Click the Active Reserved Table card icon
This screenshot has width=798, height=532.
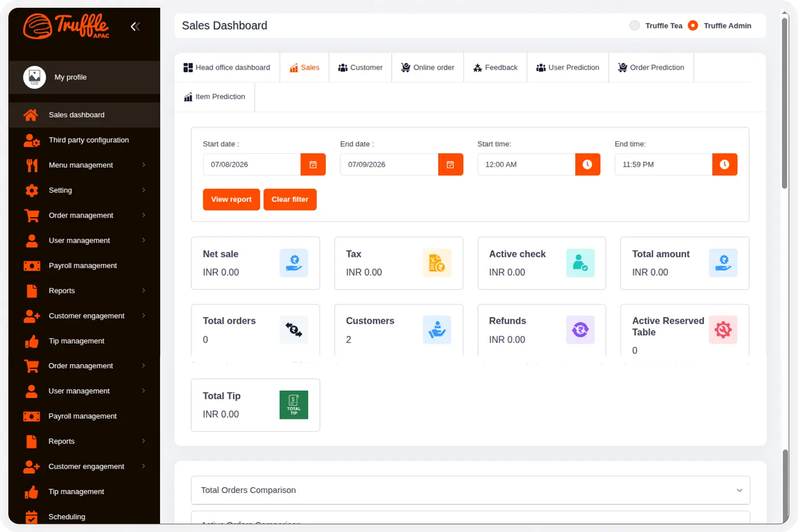point(723,330)
